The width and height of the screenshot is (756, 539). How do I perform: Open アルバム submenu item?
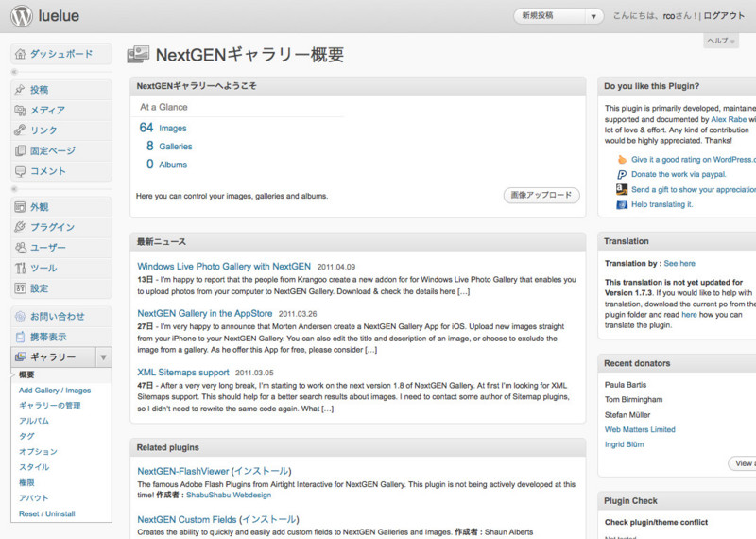tap(34, 421)
